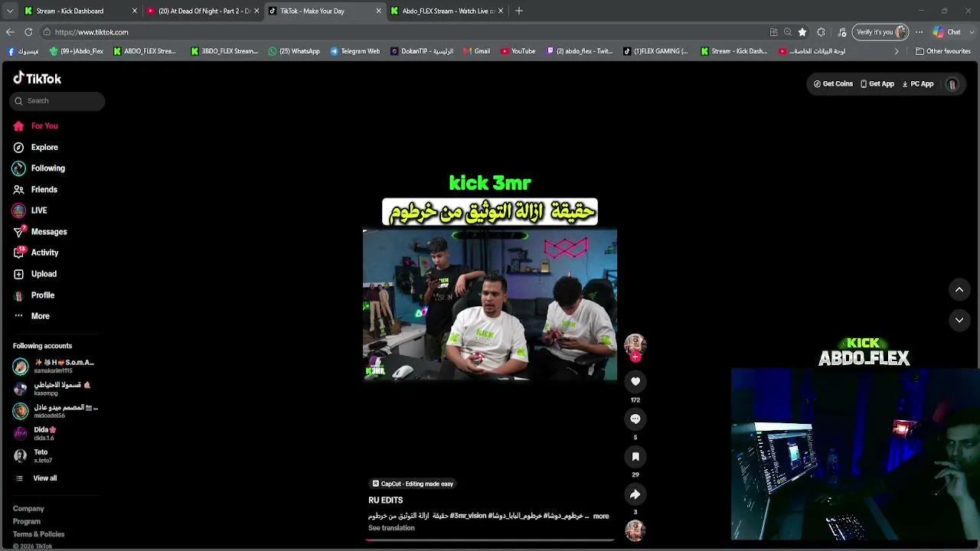Image resolution: width=980 pixels, height=551 pixels.
Task: Open the spinning sound disc avatar
Action: (635, 530)
